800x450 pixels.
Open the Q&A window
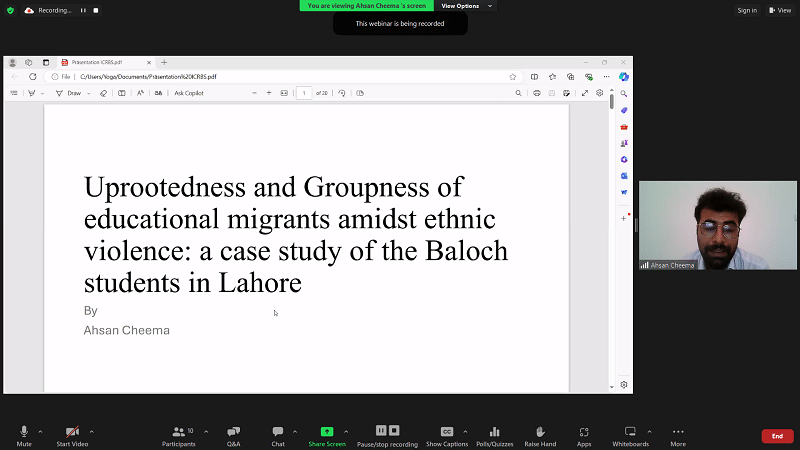point(233,432)
